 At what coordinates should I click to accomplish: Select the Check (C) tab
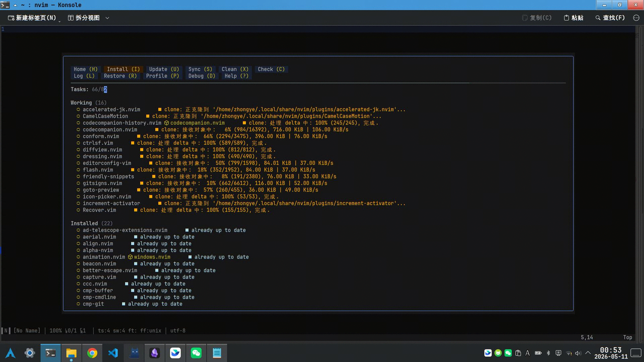coord(271,69)
